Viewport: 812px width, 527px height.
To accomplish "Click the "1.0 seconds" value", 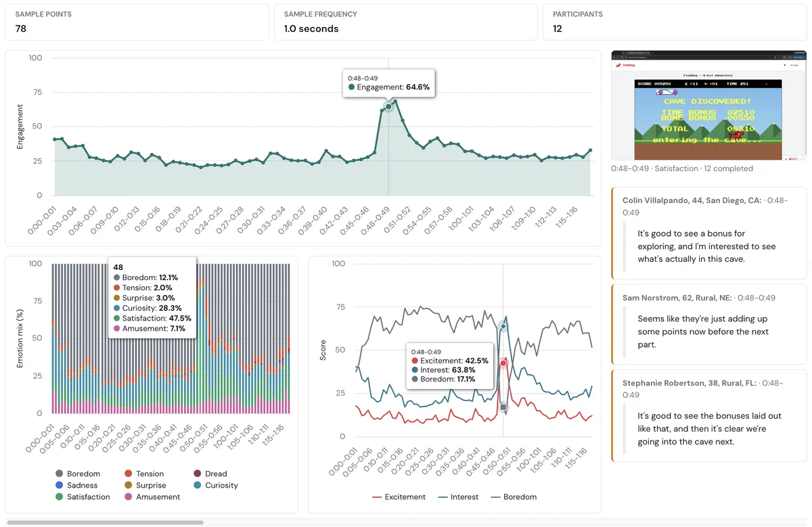I will tap(311, 28).
